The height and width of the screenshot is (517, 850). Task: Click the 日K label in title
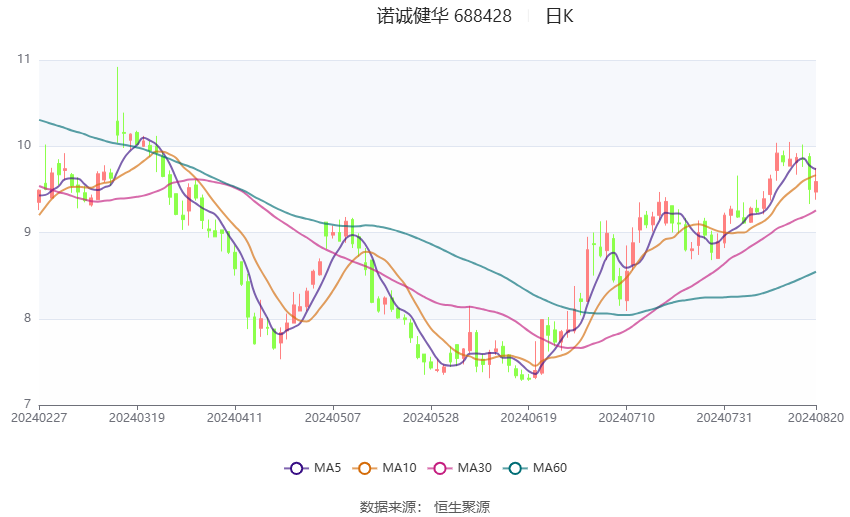pyautogui.click(x=559, y=16)
